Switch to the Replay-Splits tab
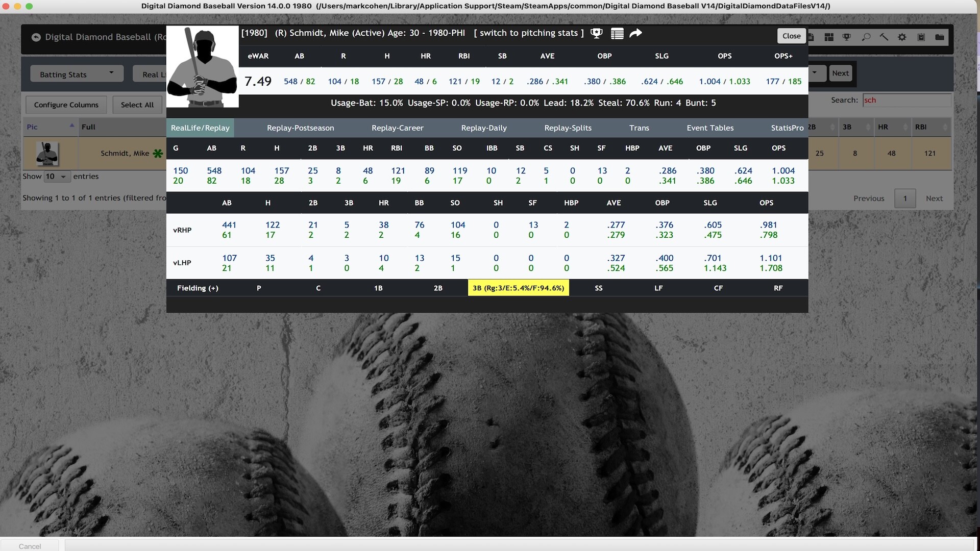Viewport: 980px width, 551px height. pyautogui.click(x=568, y=128)
